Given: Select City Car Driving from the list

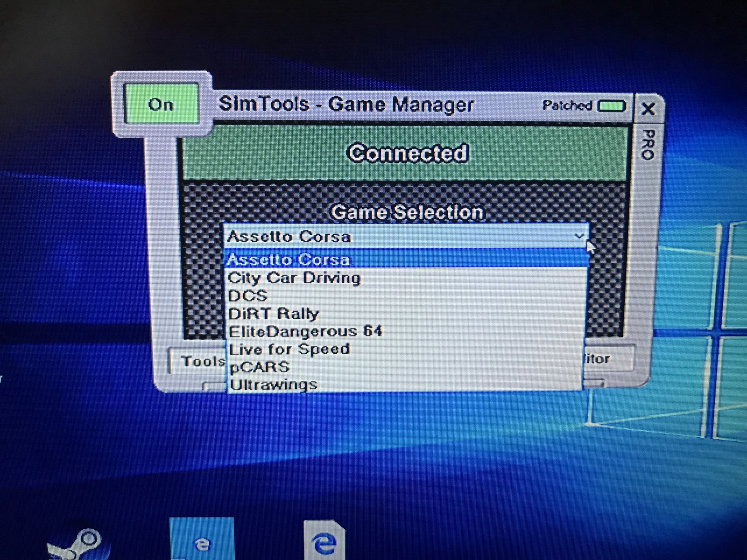Looking at the screenshot, I should (405, 278).
